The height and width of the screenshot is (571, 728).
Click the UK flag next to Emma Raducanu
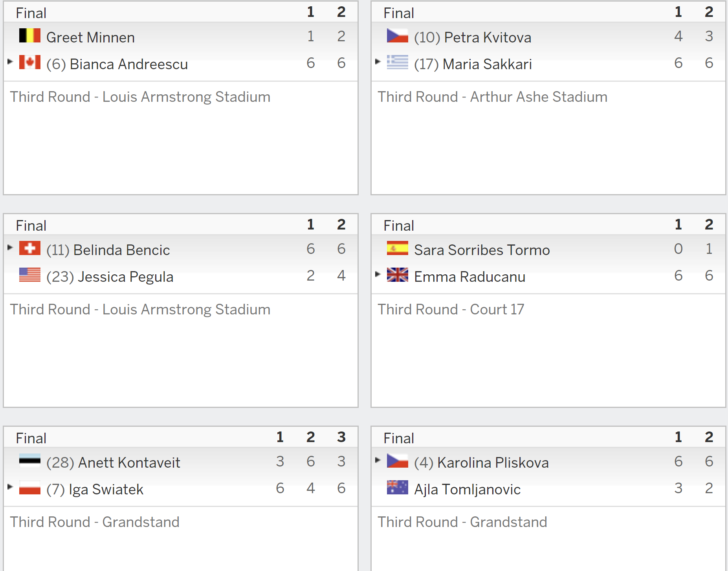tap(398, 275)
